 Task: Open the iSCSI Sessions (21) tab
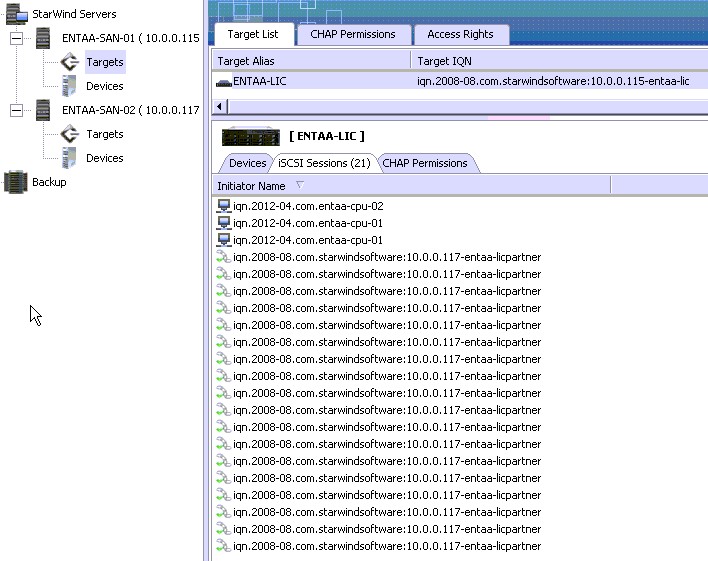coord(324,163)
